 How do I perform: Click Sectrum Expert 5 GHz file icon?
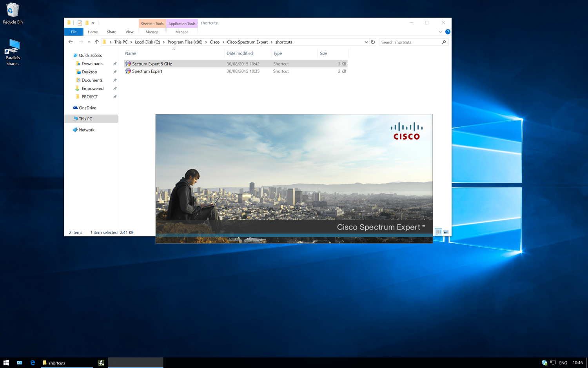pos(128,64)
